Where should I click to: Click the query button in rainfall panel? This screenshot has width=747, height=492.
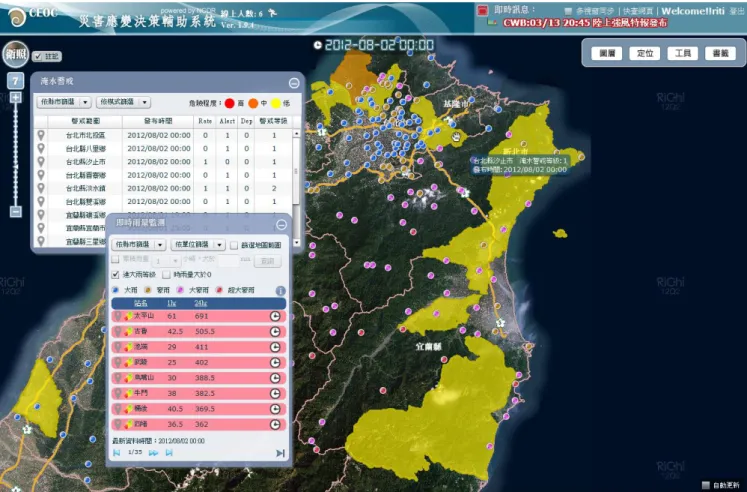pyautogui.click(x=267, y=261)
